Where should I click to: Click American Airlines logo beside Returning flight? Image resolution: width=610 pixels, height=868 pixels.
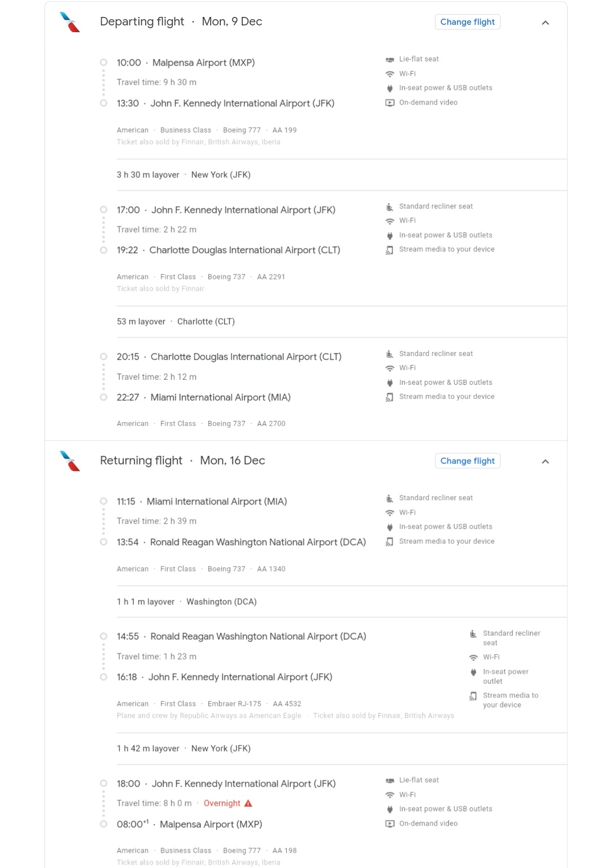click(70, 461)
